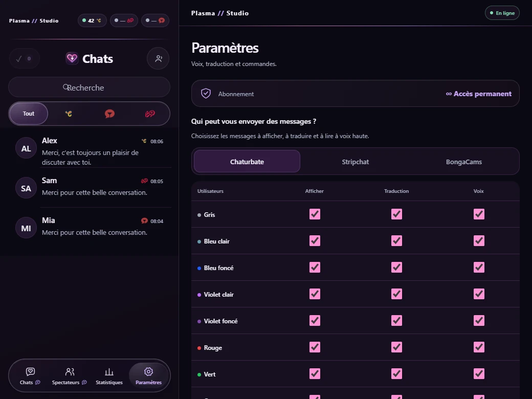Filter chats by the yellow Chaturbate icon
Viewport: 532px width, 399px height.
[69, 114]
